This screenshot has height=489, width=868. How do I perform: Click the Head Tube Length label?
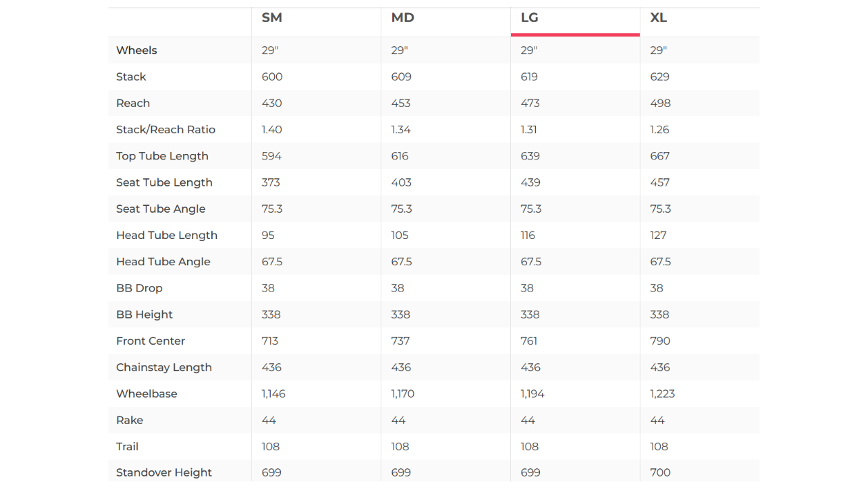(x=167, y=236)
